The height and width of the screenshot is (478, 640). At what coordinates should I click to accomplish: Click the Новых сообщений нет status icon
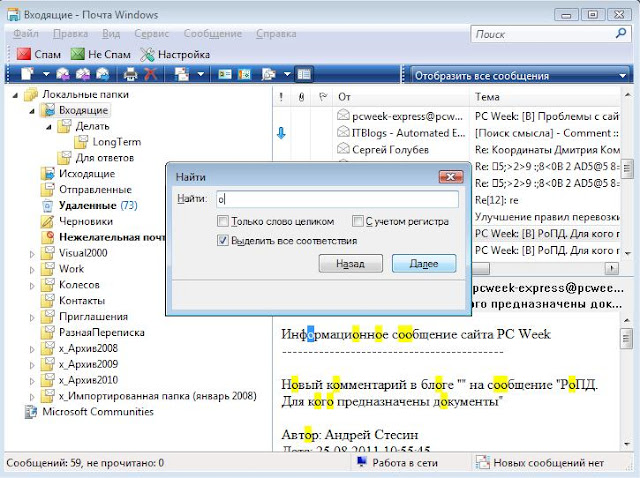482,462
